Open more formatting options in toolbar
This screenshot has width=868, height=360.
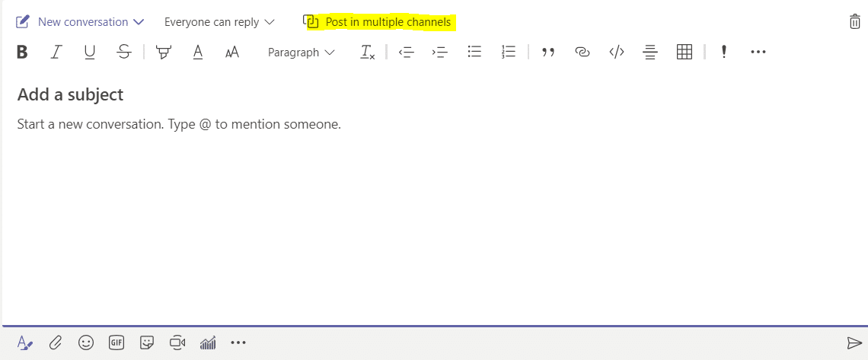[x=758, y=52]
